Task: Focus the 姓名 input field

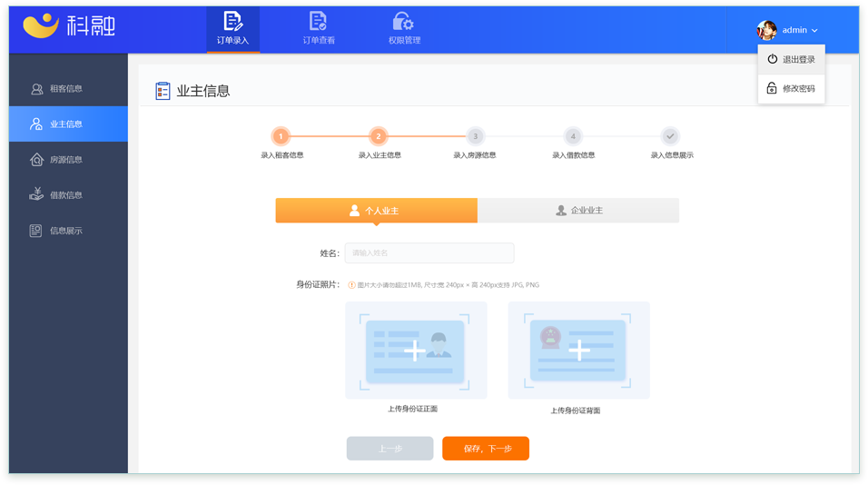Action: click(429, 253)
